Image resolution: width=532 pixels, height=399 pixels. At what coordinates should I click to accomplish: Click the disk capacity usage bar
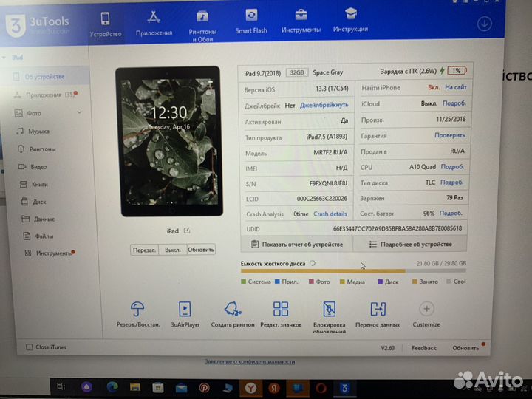click(353, 271)
